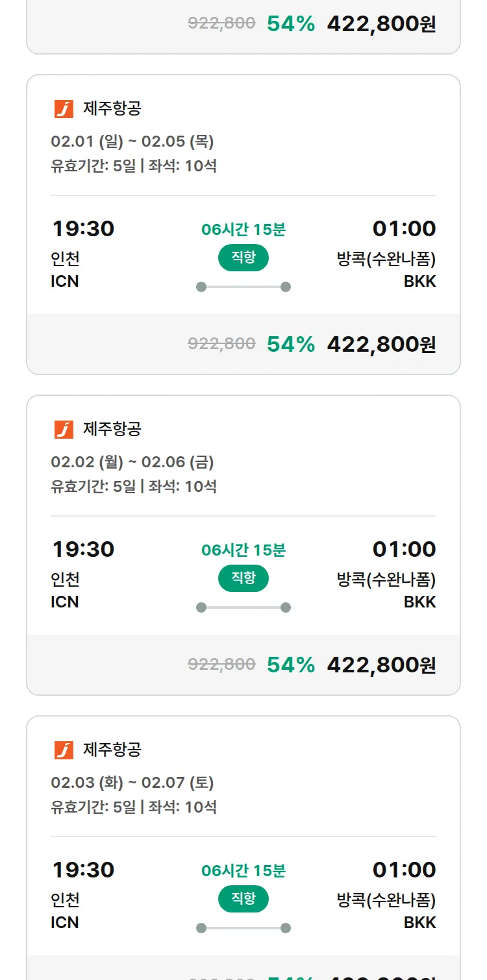Click 인천 origin on 02.02 flight

tap(65, 580)
